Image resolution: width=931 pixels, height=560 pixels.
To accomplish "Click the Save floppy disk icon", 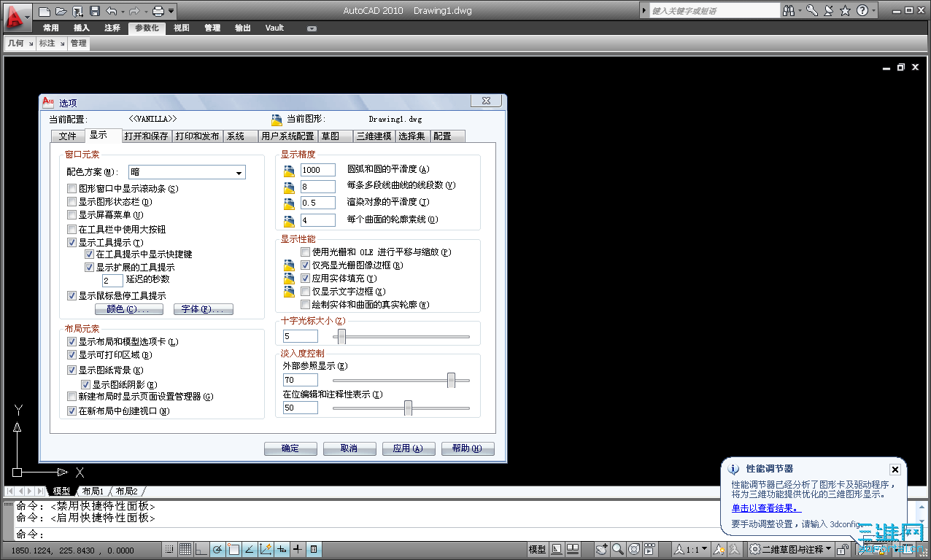I will point(94,11).
